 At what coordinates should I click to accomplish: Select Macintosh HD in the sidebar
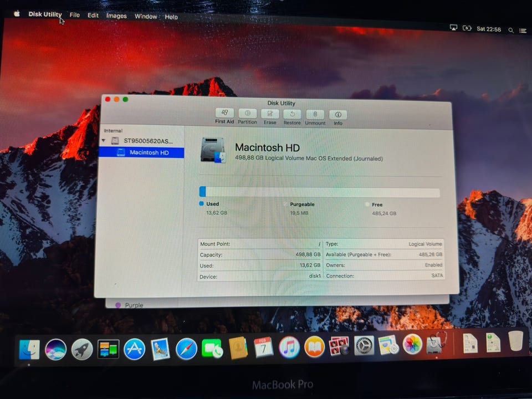pos(149,153)
